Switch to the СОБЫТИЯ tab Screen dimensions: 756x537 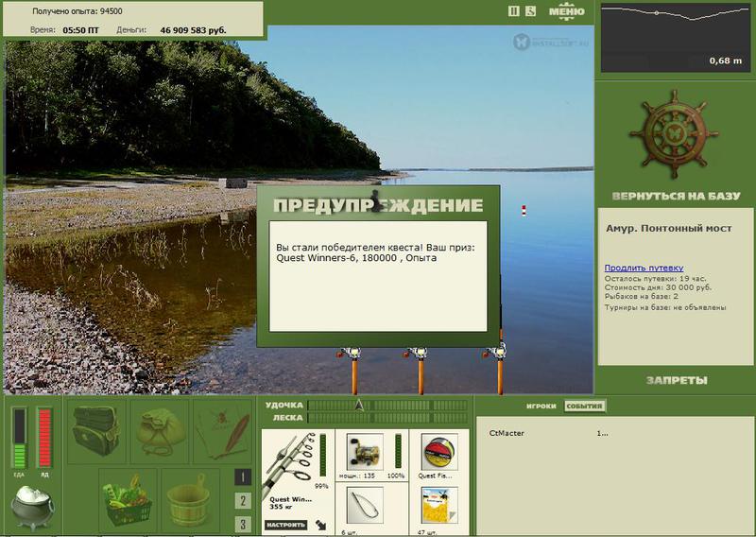(x=584, y=407)
